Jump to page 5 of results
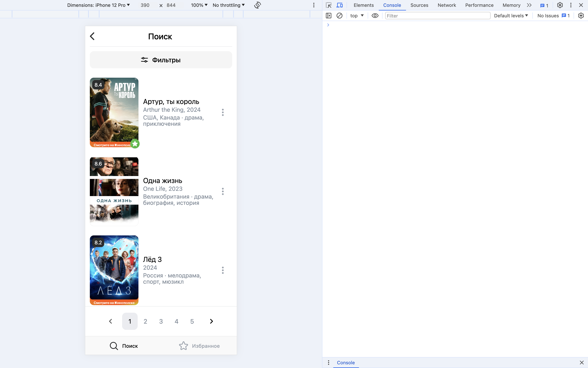This screenshot has width=588, height=368. (192, 321)
